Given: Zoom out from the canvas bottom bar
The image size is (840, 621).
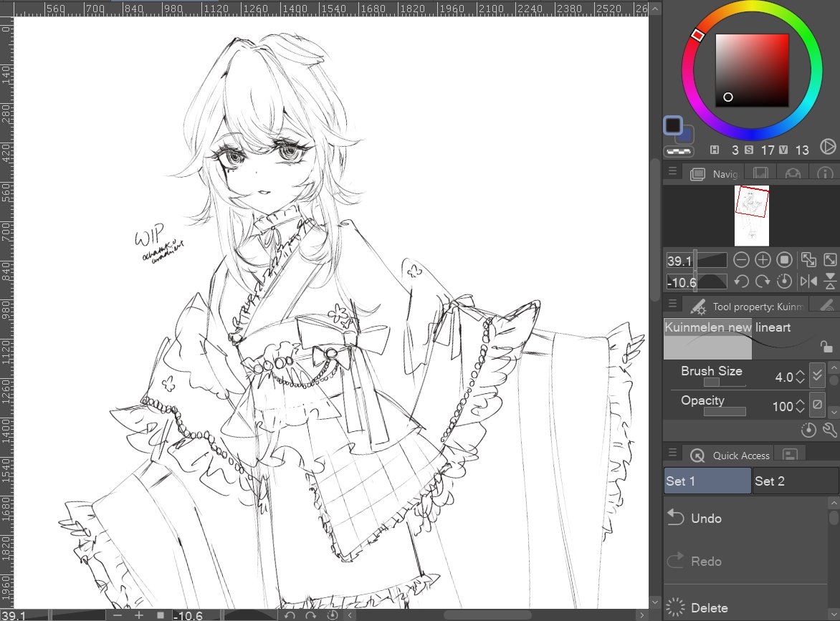Looking at the screenshot, I should click(118, 615).
